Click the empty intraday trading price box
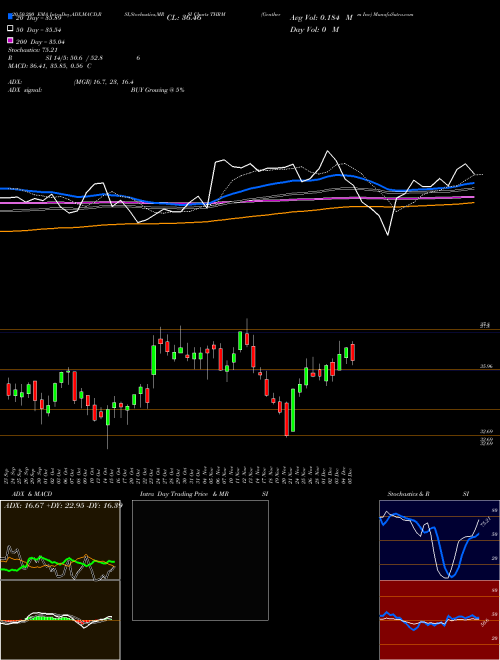Image resolution: width=500 pixels, height=660 pixels. (x=200, y=560)
